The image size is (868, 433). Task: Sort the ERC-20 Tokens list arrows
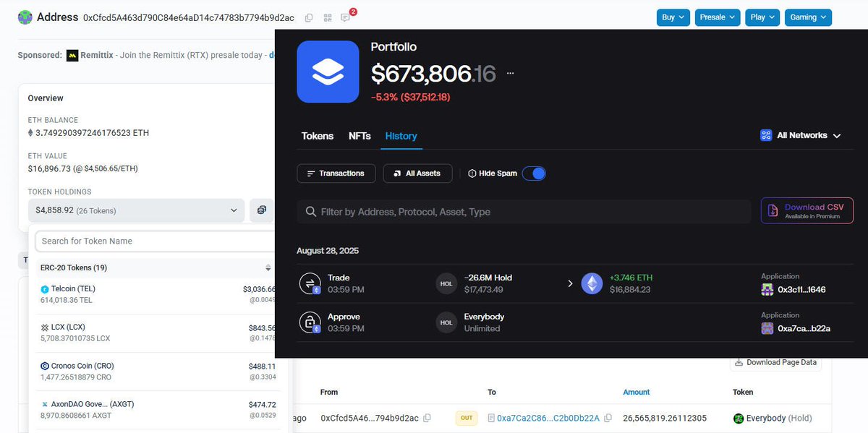click(x=268, y=267)
